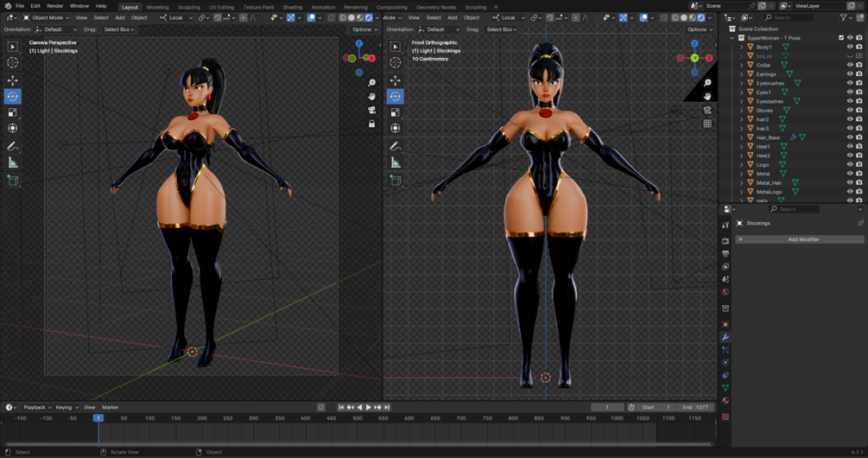Open the Output properties tab
Viewport: 868px width, 458px height.
(725, 254)
